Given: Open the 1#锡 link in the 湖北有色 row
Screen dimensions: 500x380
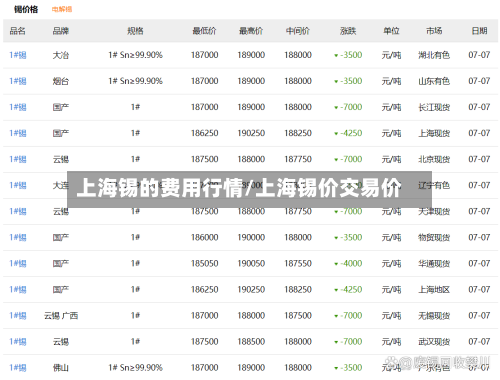Looking at the screenshot, I should [18, 55].
